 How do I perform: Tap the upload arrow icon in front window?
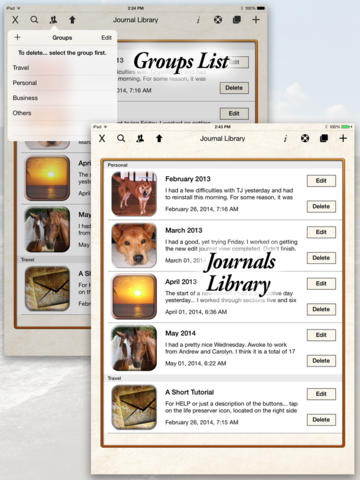point(159,138)
